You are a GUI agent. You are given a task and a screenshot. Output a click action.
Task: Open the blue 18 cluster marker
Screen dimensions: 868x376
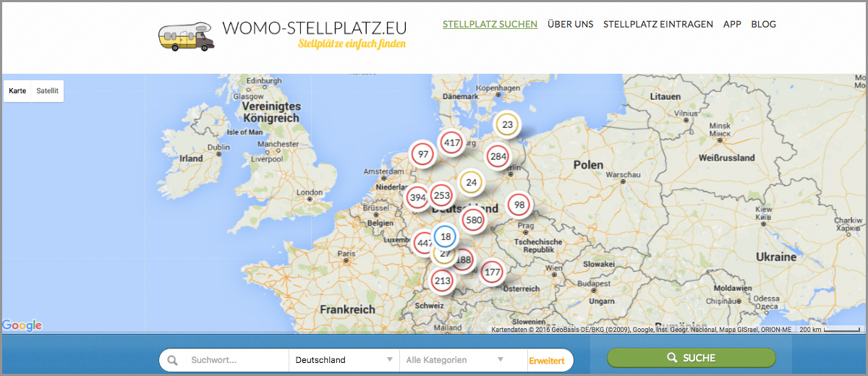[x=446, y=237]
